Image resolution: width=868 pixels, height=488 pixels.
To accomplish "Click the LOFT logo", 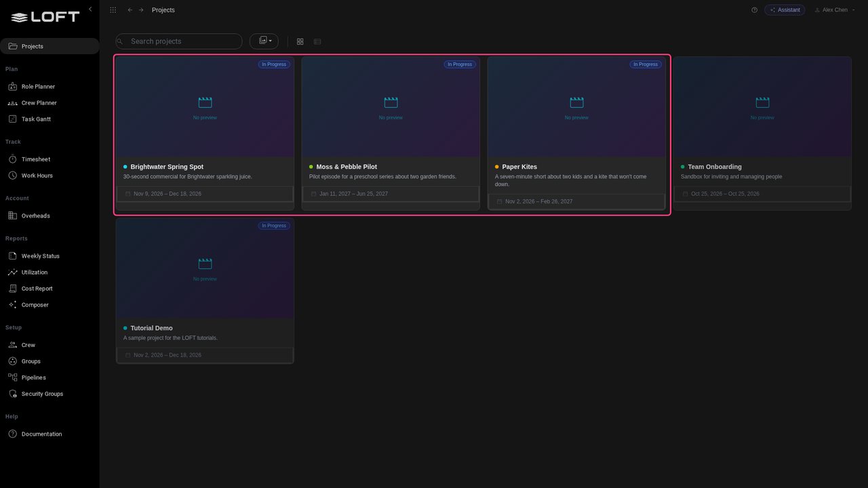I will [45, 17].
